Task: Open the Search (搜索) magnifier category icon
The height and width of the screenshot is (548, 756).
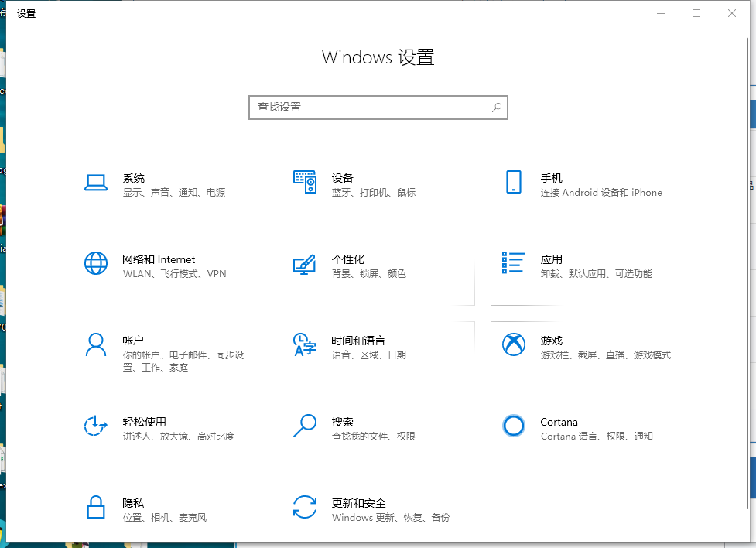Action: tap(305, 426)
